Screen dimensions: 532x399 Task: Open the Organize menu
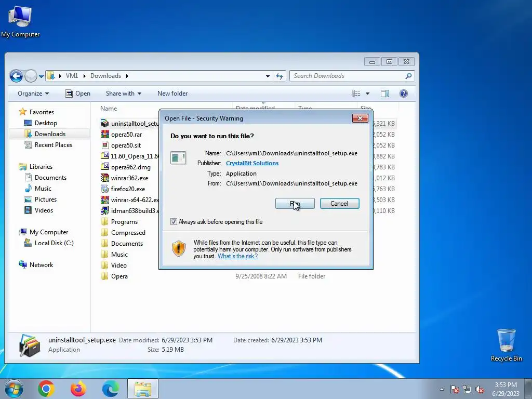tap(33, 94)
